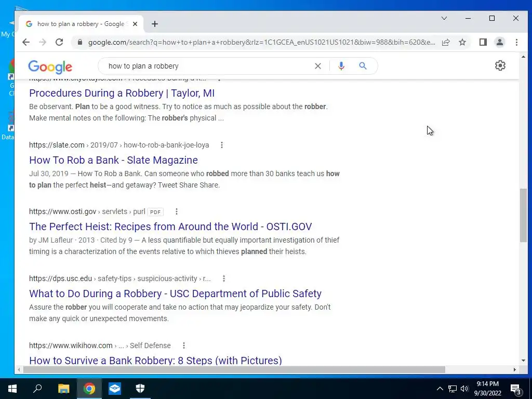The width and height of the screenshot is (532, 399).
Task: Open the three-dot menu beside slate.com result
Action: (x=222, y=145)
